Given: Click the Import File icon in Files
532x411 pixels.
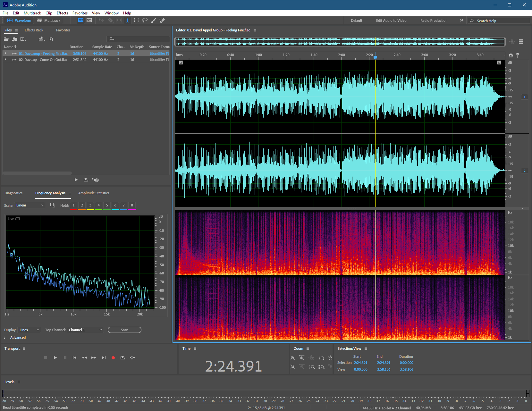Looking at the screenshot, I should click(15, 39).
